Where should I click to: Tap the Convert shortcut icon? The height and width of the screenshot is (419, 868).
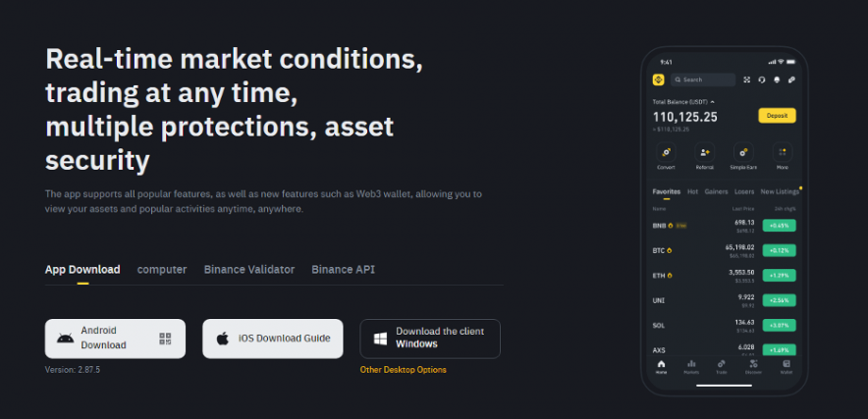pyautogui.click(x=667, y=152)
